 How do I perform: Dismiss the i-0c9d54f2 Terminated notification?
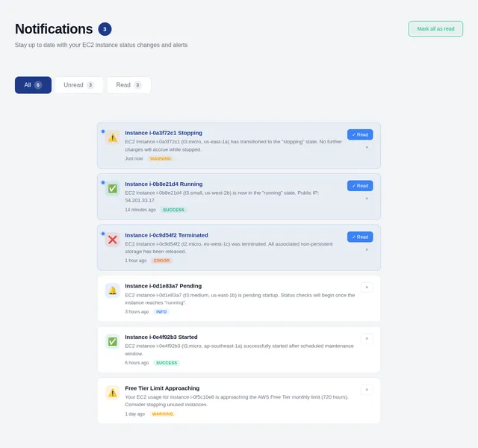coord(367,250)
